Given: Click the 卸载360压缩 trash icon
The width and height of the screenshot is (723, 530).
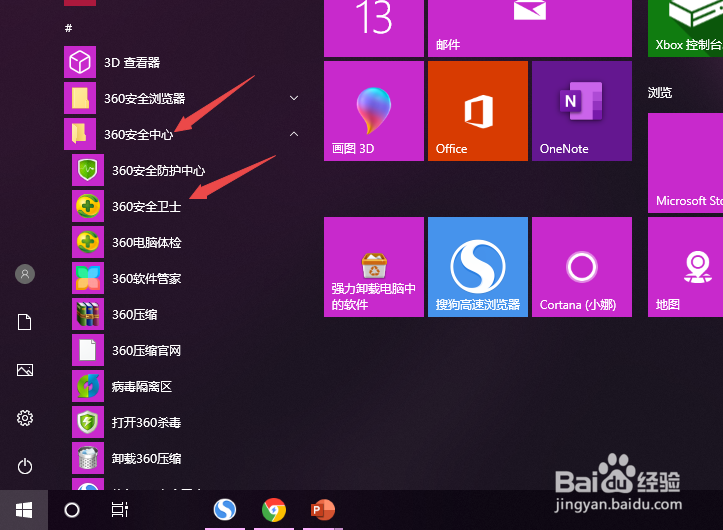Looking at the screenshot, I should point(88,458).
